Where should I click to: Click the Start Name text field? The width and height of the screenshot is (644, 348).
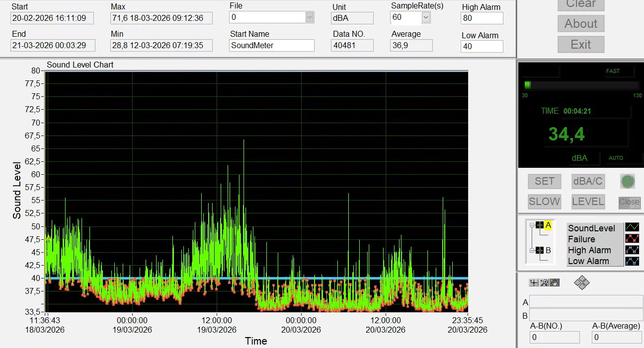tap(272, 46)
